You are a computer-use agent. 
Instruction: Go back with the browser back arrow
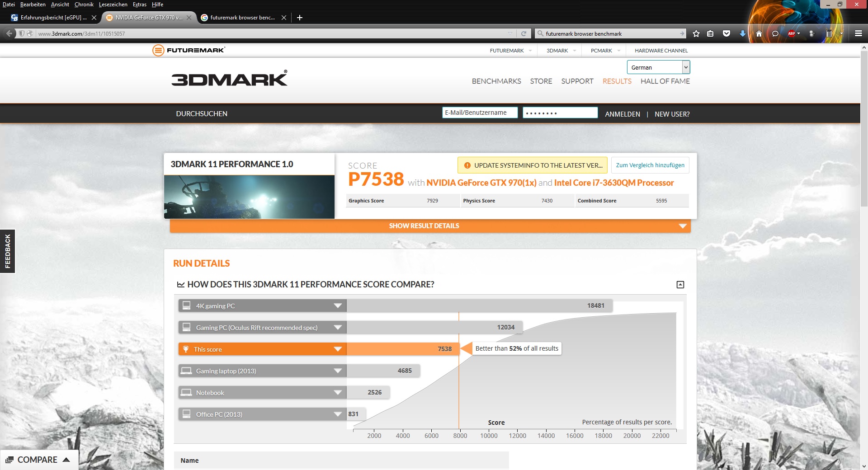9,33
